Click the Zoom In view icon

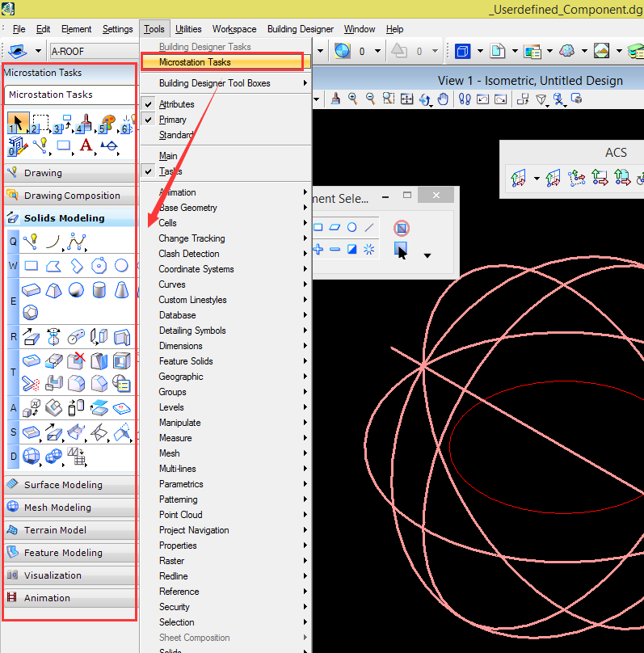tap(353, 99)
